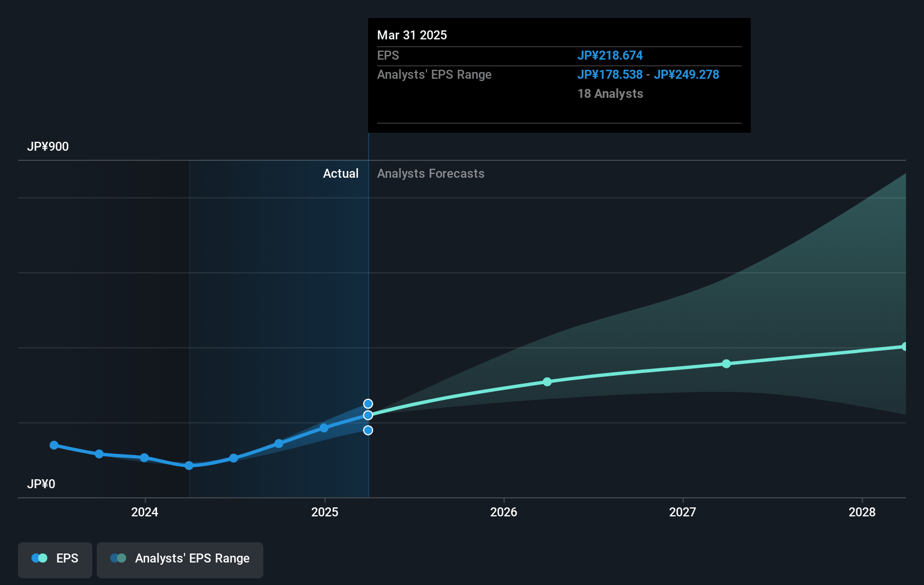This screenshot has width=924, height=585.
Task: Select the upper analyst range point at Mar 2025
Action: click(x=368, y=404)
